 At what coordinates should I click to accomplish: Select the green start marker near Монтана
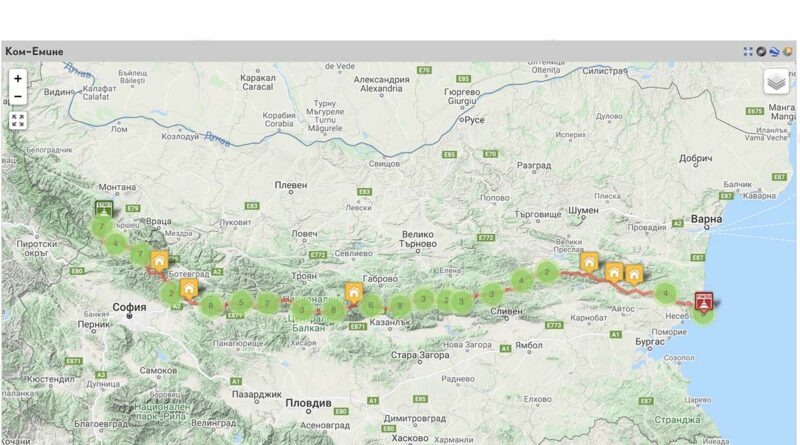coord(104,209)
